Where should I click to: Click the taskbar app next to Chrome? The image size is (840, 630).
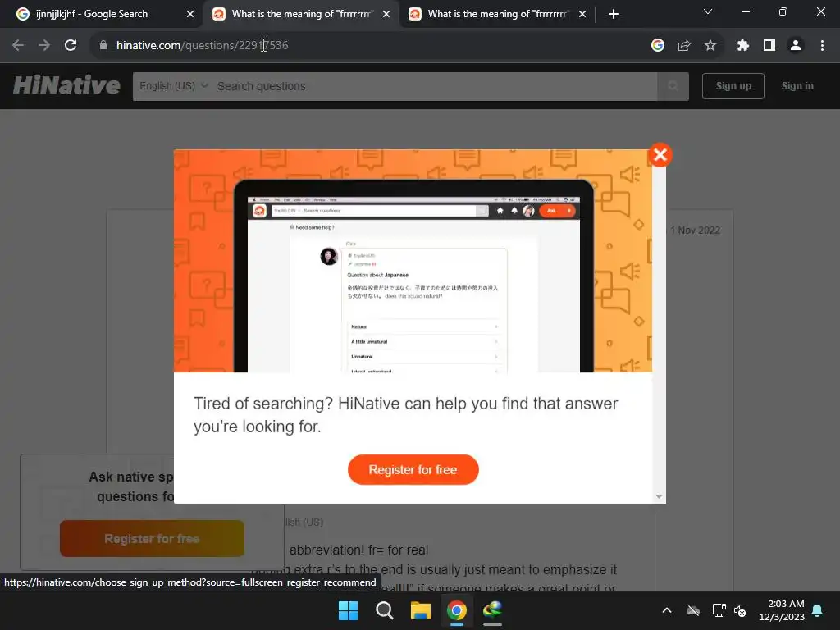[492, 610]
